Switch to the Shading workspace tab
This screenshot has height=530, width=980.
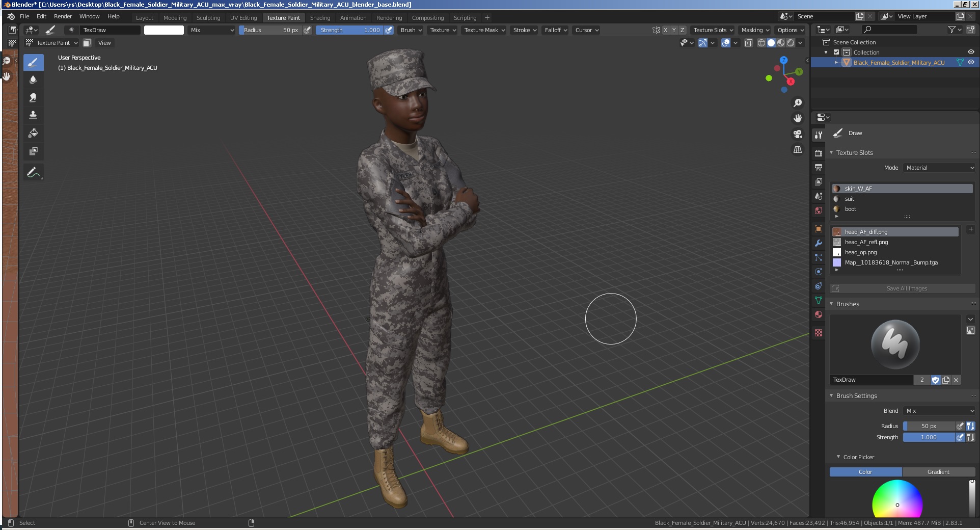(x=320, y=18)
